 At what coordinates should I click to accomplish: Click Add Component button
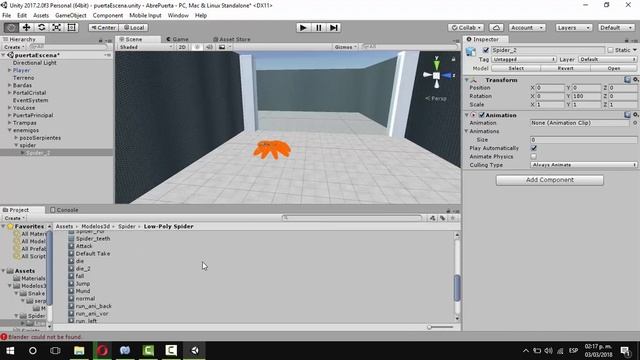(549, 180)
